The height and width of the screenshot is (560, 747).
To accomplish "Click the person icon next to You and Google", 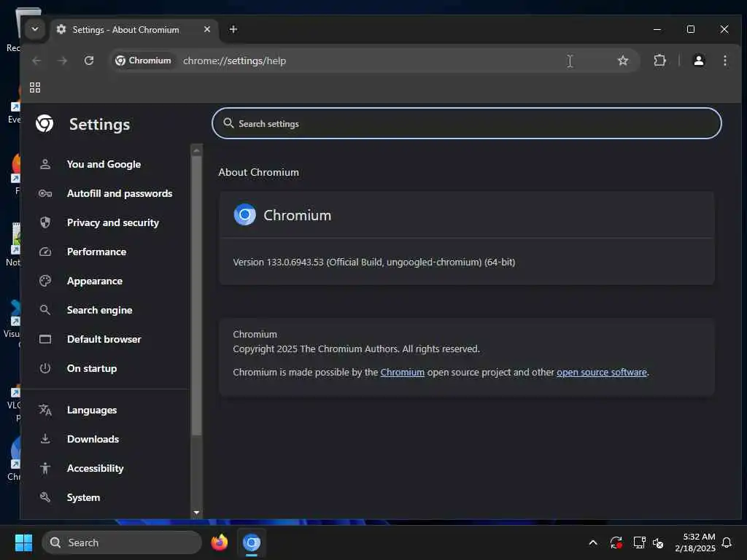I will coord(45,164).
